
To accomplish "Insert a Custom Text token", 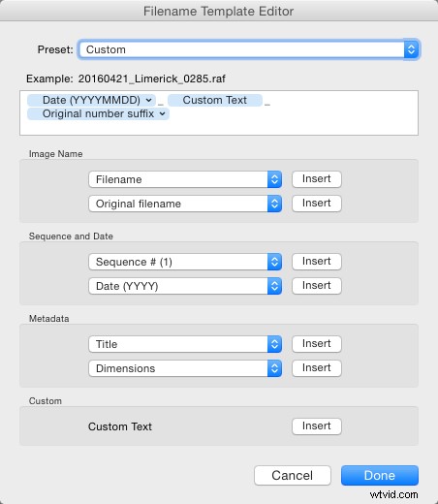I will (x=317, y=426).
